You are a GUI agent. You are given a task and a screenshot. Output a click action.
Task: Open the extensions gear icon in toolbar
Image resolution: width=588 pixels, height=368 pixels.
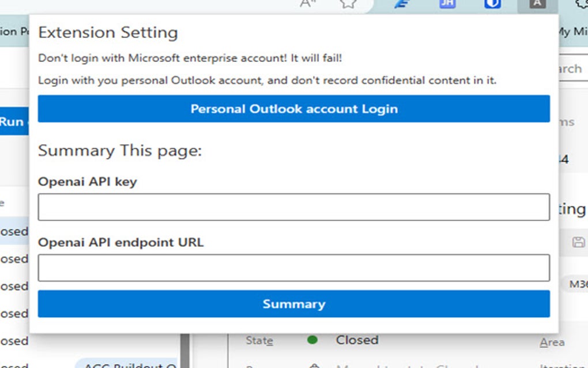click(x=581, y=4)
